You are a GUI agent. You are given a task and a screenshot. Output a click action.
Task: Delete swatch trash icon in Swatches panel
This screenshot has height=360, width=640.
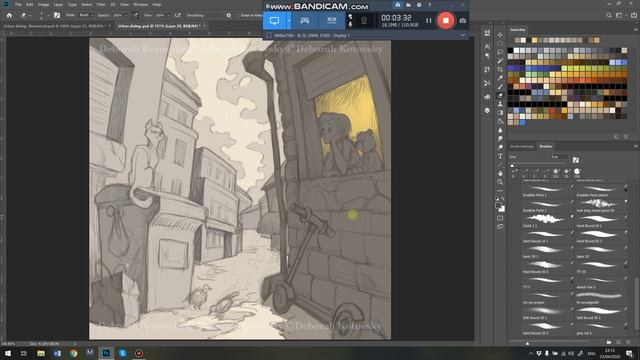click(x=626, y=137)
